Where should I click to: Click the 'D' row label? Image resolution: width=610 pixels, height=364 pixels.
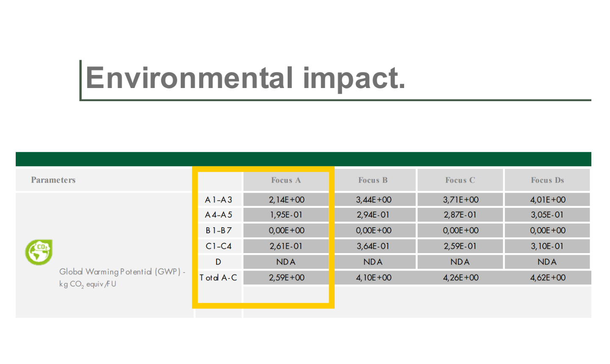[x=218, y=262]
